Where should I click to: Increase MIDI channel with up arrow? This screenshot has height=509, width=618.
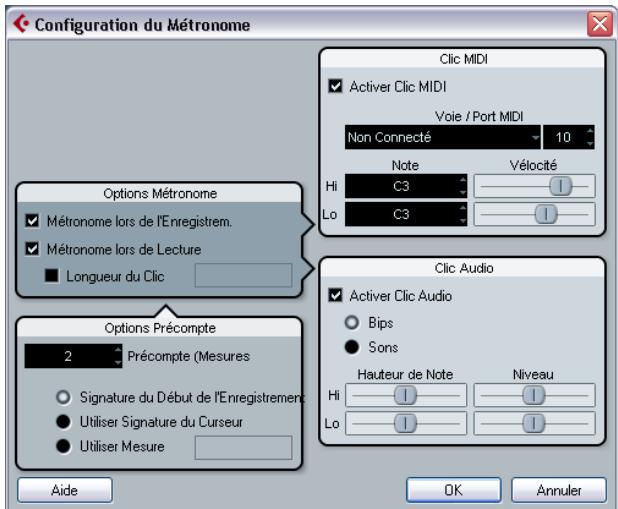(x=590, y=131)
